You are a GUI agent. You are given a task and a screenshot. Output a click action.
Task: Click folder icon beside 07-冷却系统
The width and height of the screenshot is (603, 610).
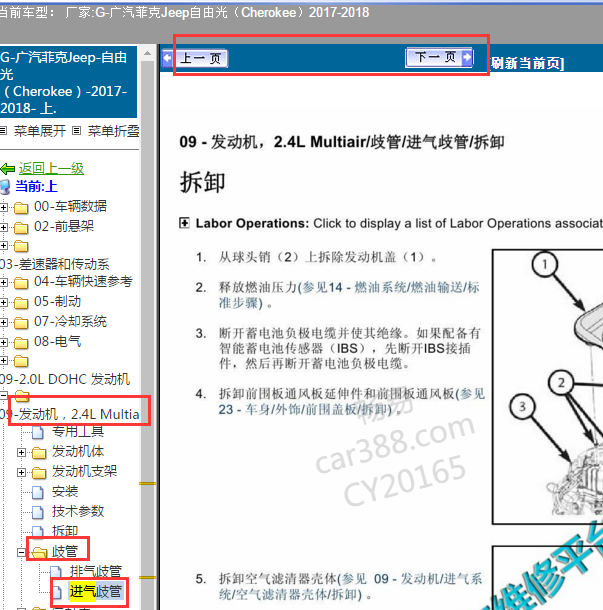point(21,323)
